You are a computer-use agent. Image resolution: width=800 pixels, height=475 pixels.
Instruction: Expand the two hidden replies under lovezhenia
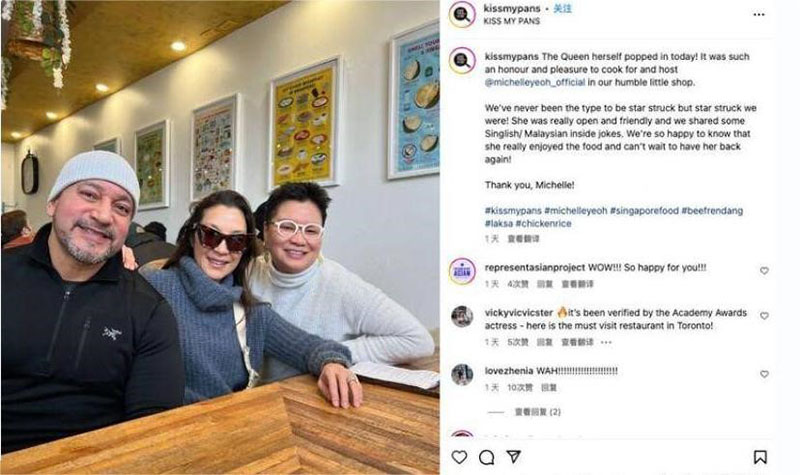537,412
